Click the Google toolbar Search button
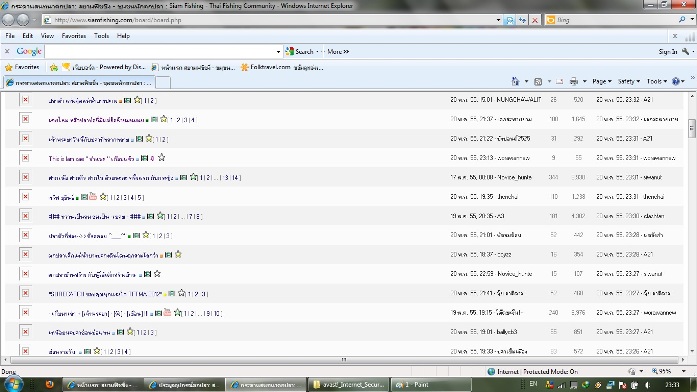Screen dimensions: 697x392 click(299, 52)
